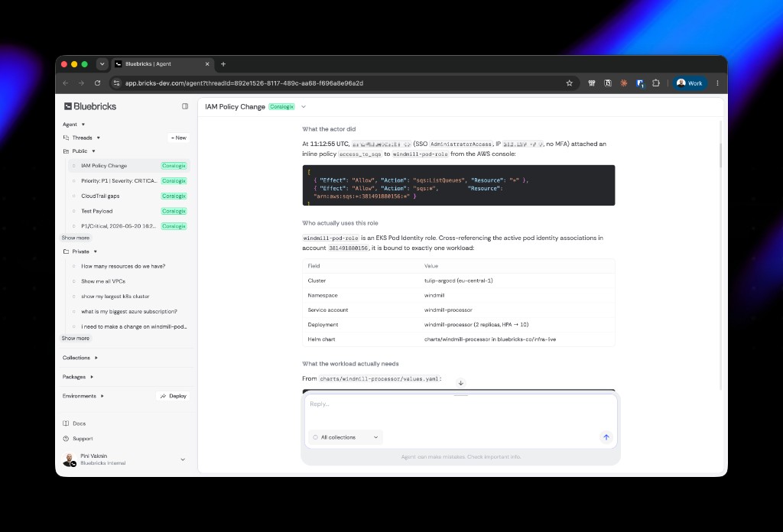The height and width of the screenshot is (532, 783).
Task: Expand the Packages section
Action: point(78,377)
